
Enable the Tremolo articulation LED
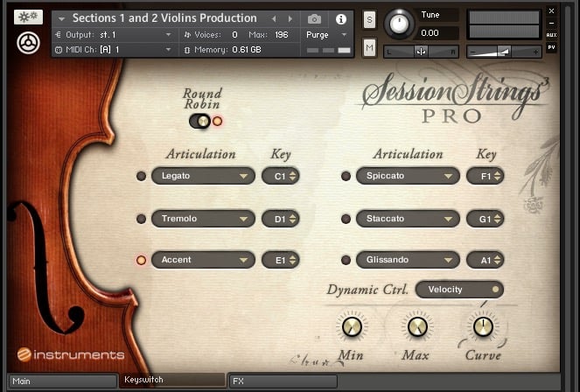[x=141, y=219]
